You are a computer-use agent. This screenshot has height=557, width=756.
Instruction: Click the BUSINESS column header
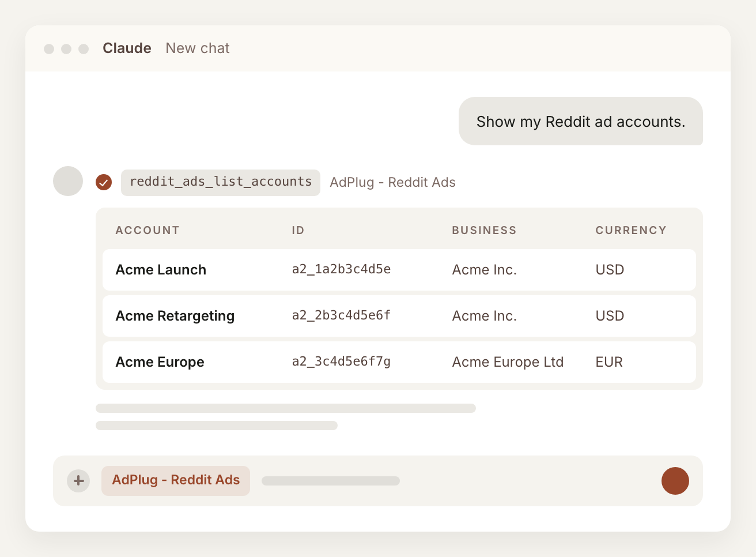[485, 231]
